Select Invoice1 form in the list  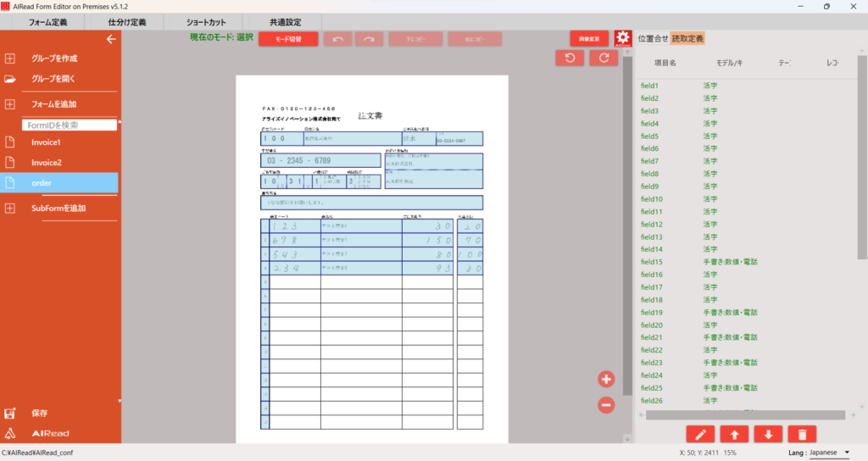(x=46, y=142)
